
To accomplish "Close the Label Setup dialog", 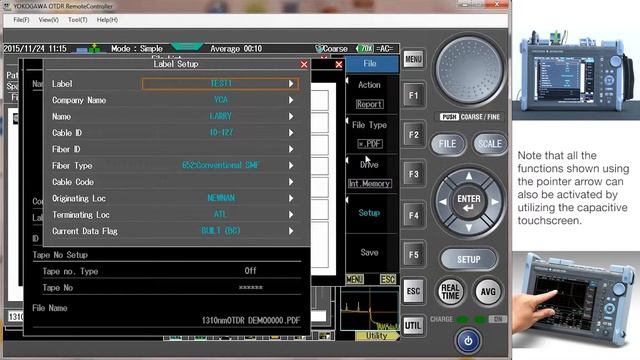I will pos(304,64).
